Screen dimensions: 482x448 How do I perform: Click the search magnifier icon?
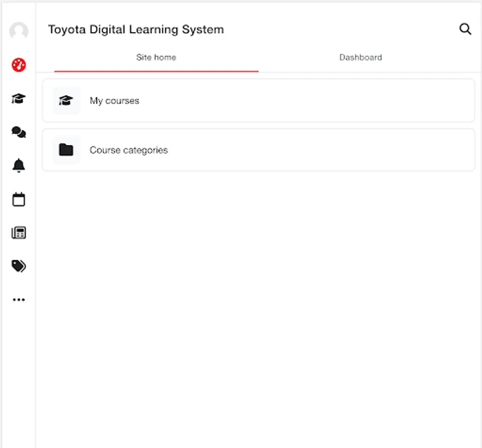(465, 29)
